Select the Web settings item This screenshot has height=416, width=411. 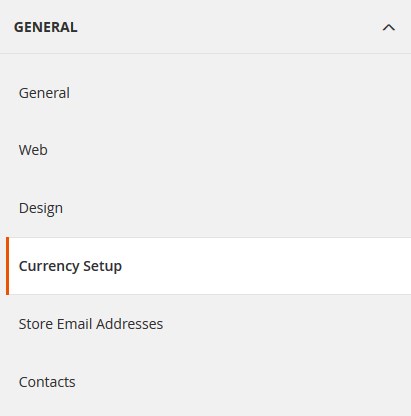33,150
